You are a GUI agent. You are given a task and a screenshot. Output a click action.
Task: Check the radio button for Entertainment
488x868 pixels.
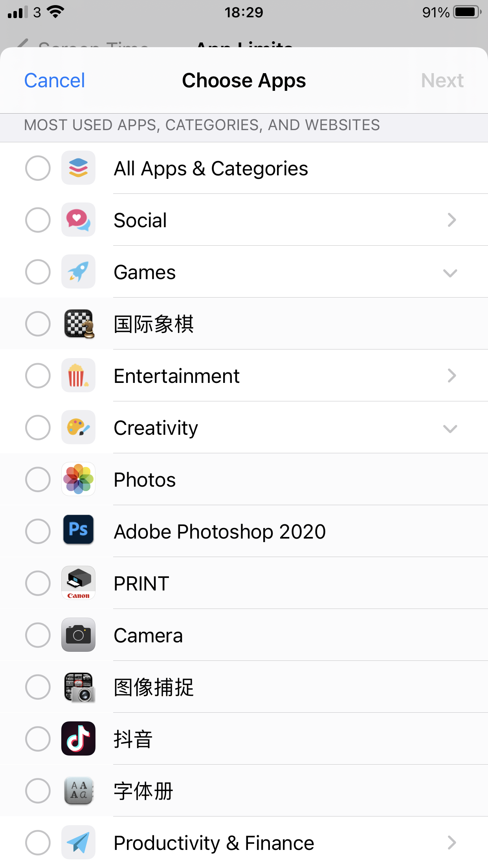38,376
